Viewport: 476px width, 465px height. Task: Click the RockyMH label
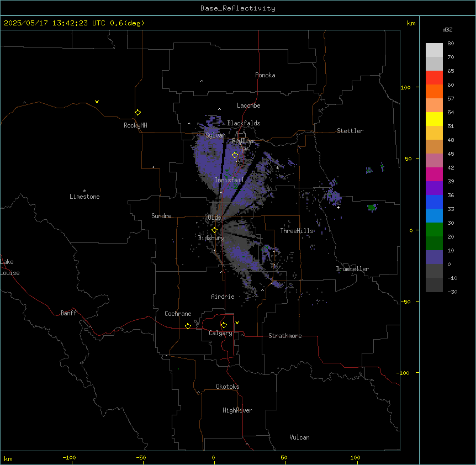pos(135,125)
